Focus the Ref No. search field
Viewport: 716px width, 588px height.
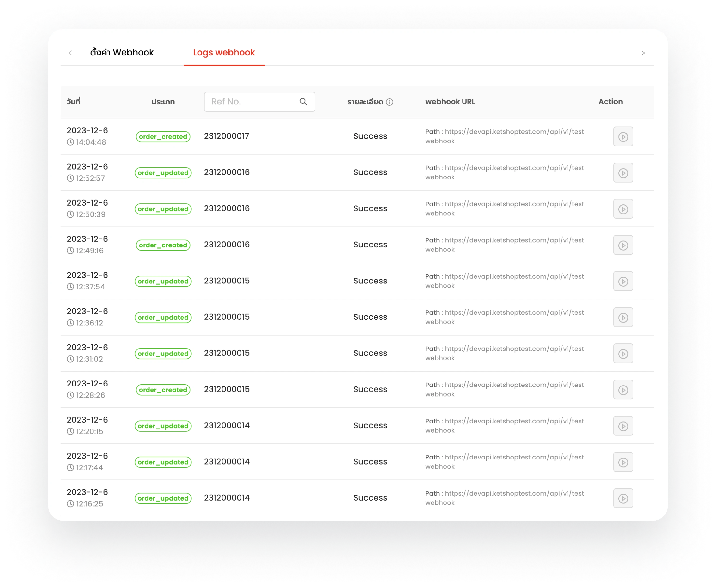259,102
